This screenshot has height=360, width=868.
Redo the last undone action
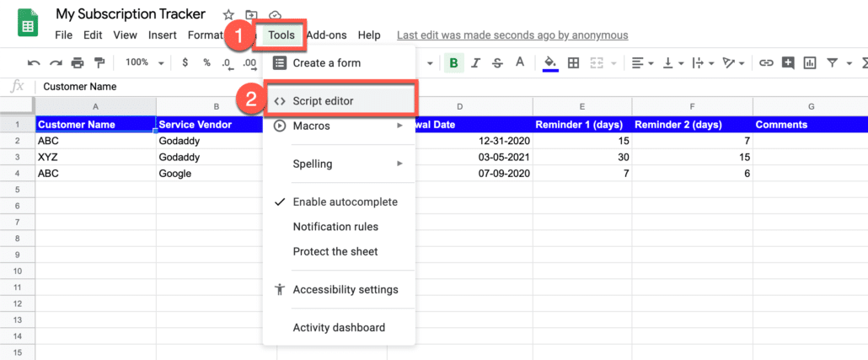tap(56, 63)
